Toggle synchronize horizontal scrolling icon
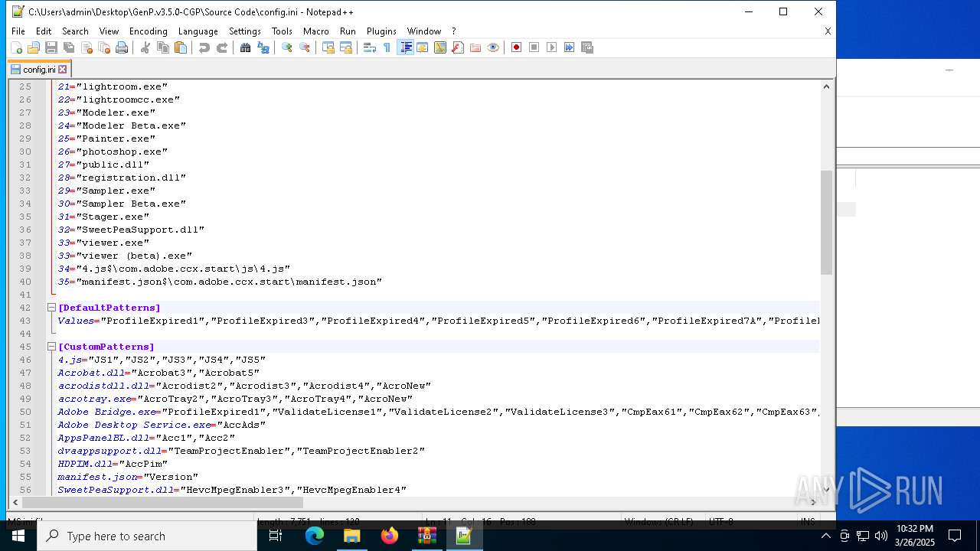This screenshot has height=551, width=980. [346, 47]
